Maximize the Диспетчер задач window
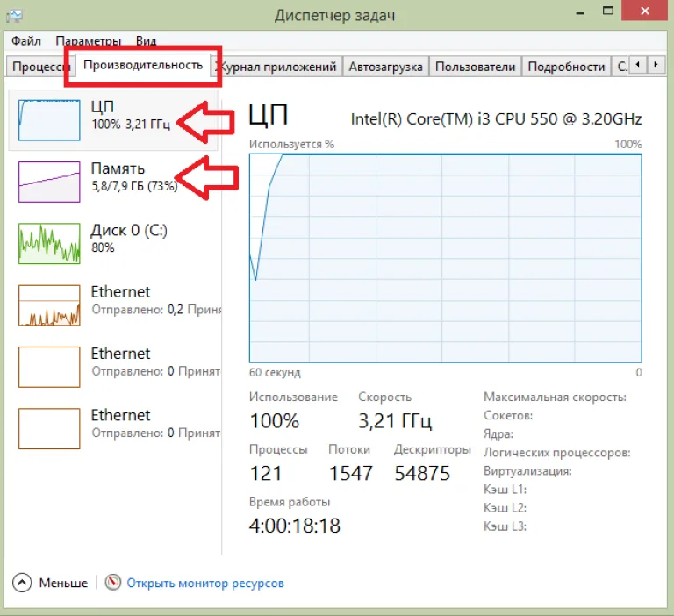This screenshot has width=674, height=616. click(x=608, y=11)
